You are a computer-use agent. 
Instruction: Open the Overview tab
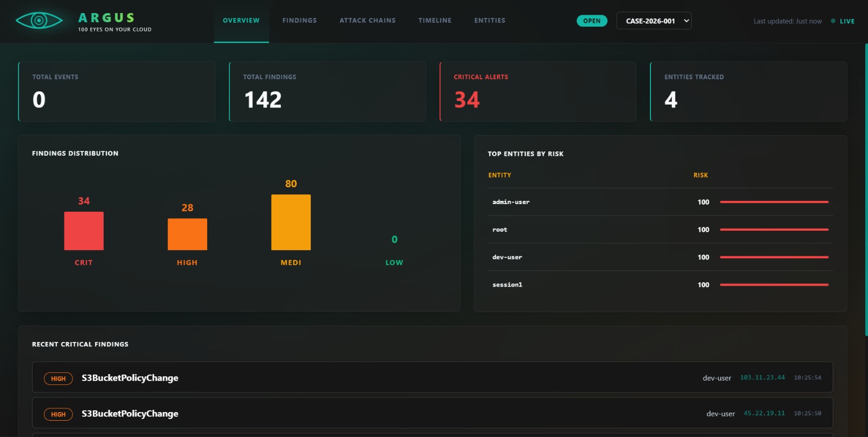click(241, 21)
